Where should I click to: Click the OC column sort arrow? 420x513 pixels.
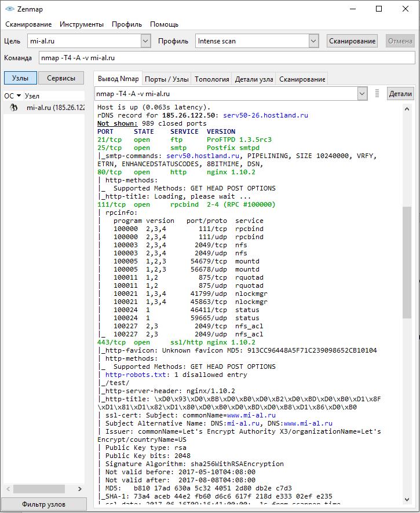19,96
